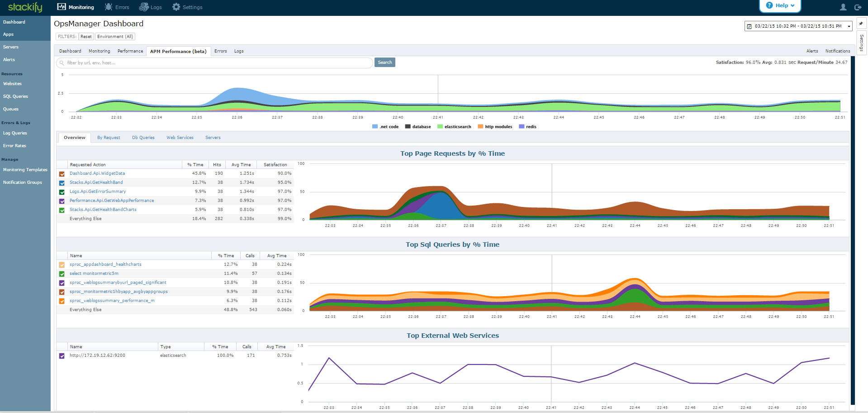
Task: Switch to the Db Queries tab
Action: click(143, 138)
